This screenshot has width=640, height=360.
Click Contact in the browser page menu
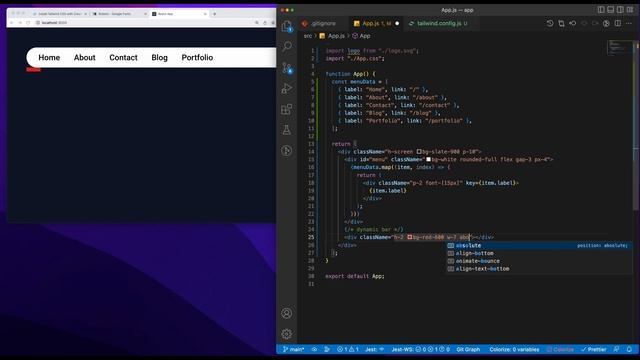pyautogui.click(x=123, y=58)
